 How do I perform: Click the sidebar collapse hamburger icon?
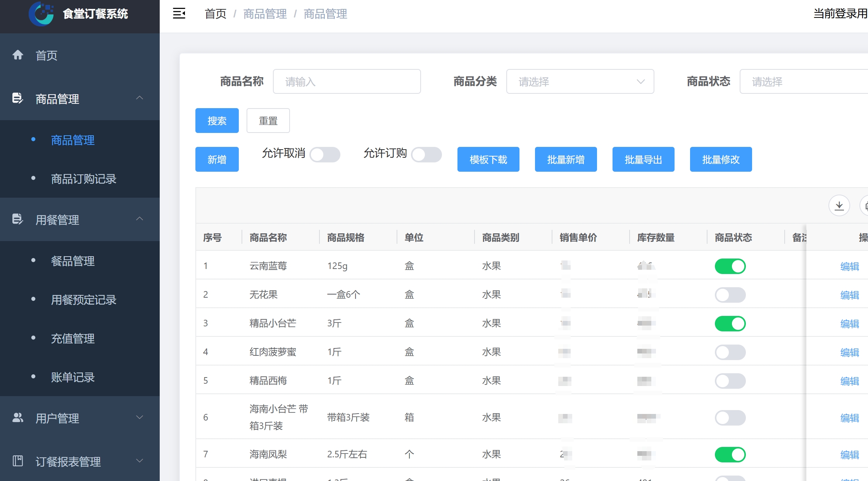[179, 14]
